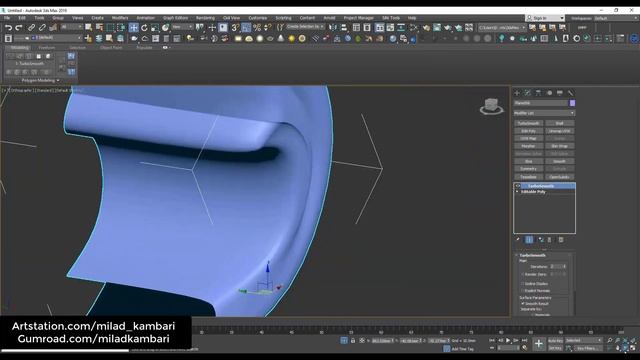The width and height of the screenshot is (640, 360).
Task: Open the Create Selection Set dropdown
Action: tap(305, 27)
